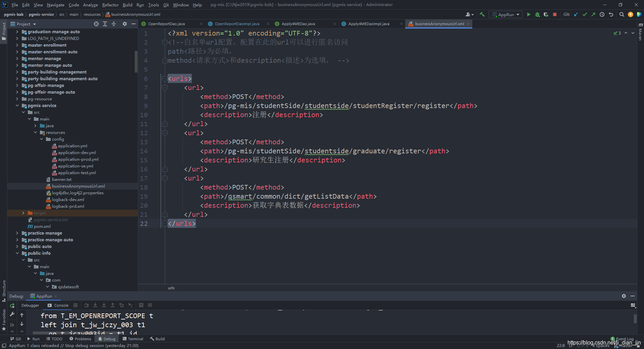Open debug settings wrench icon
The width and height of the screenshot is (644, 349).
tap(12, 314)
